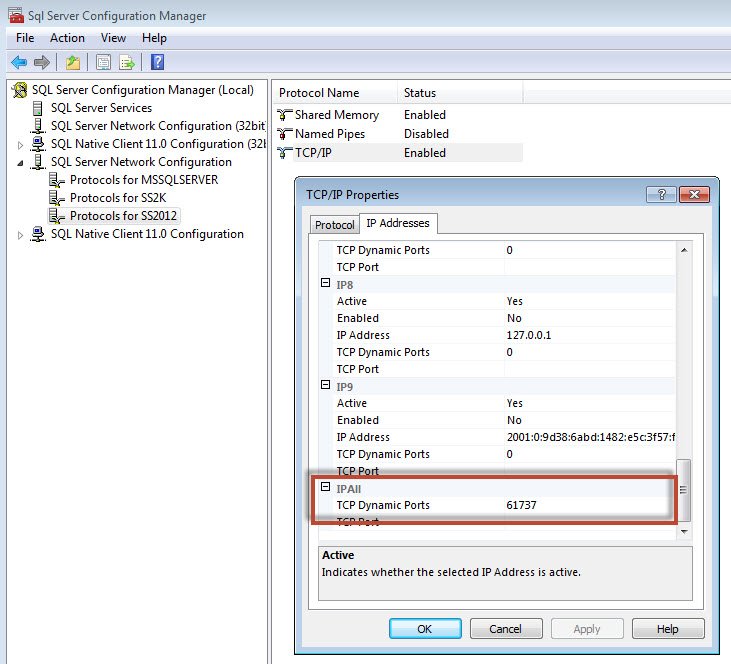
Task: Open the File menu
Action: pos(25,38)
